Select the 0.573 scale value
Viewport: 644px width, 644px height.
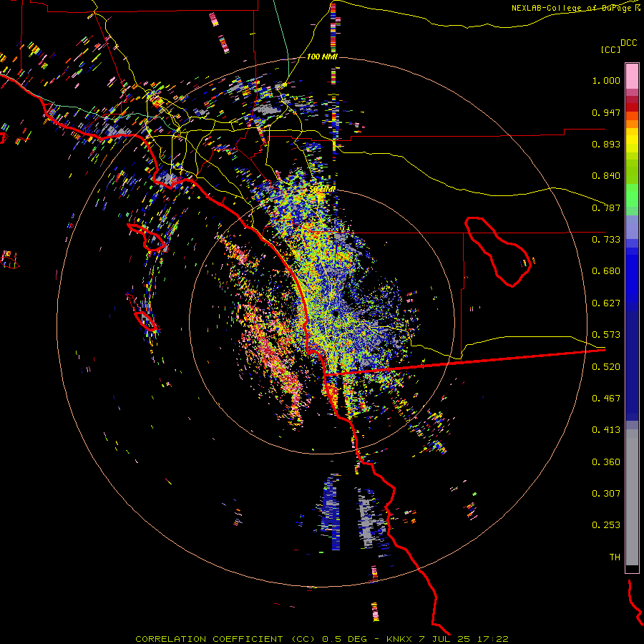pos(606,335)
